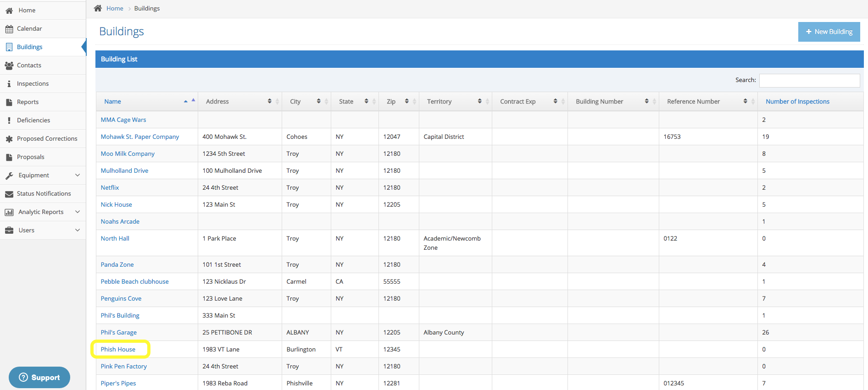Open Reports from the sidebar menu

click(x=43, y=102)
